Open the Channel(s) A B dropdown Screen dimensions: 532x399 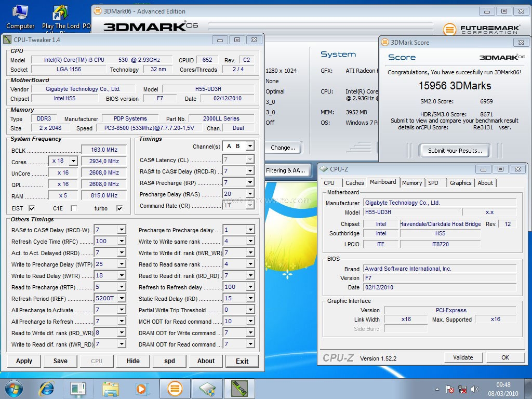click(x=250, y=146)
